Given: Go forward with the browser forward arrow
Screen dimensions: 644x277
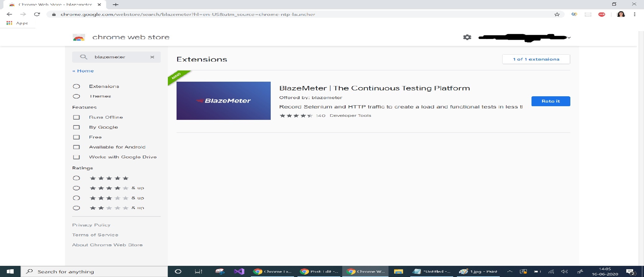Looking at the screenshot, I should (x=23, y=14).
